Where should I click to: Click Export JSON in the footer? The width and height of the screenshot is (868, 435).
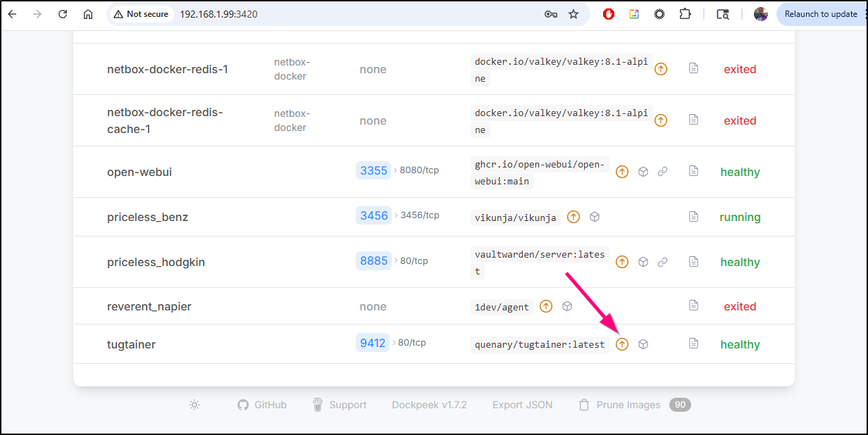(x=522, y=405)
